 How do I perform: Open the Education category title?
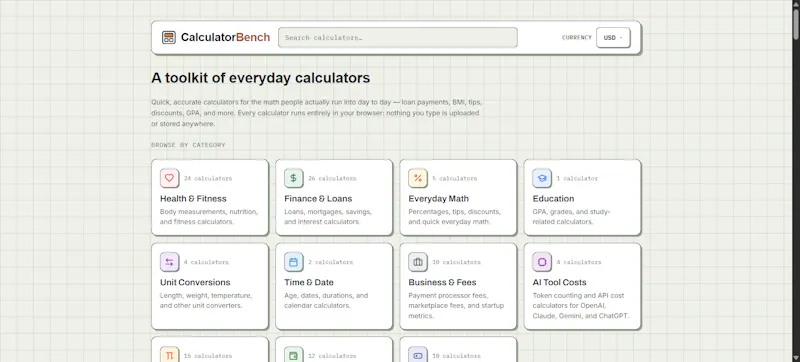[553, 199]
